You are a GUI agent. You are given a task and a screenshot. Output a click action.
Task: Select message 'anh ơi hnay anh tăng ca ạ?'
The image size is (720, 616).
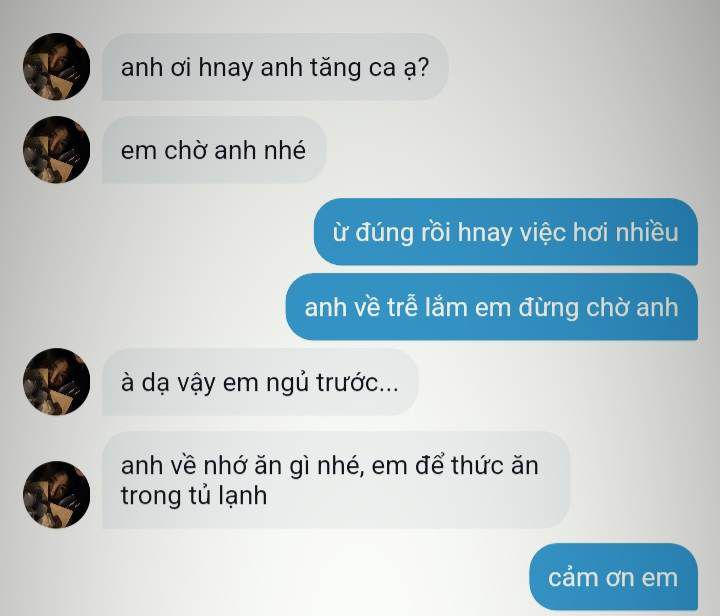[x=275, y=67]
